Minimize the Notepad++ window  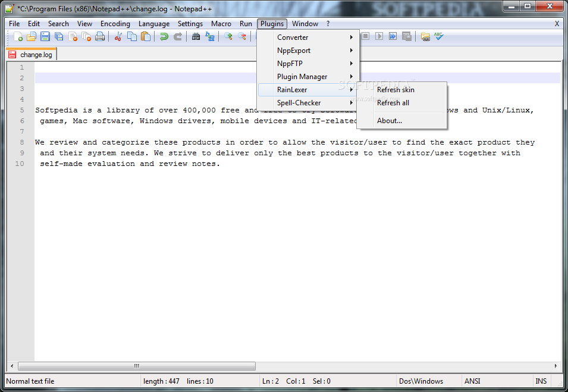[511, 7]
